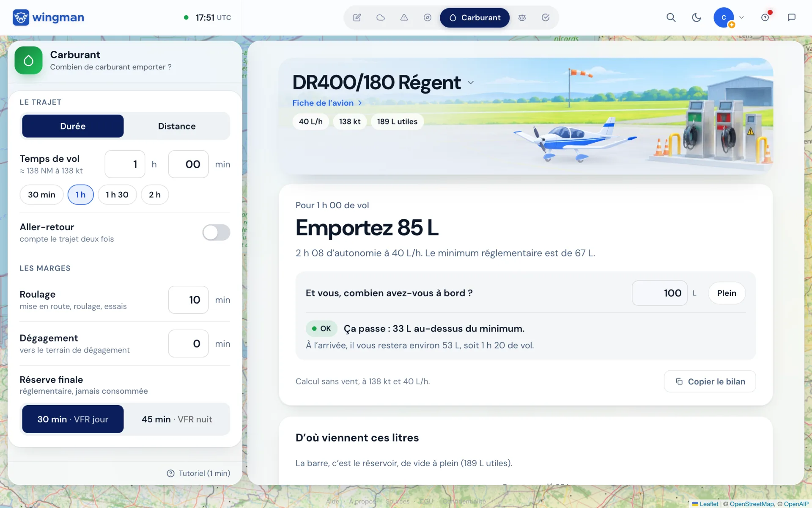Open user account menu chevron

click(741, 17)
